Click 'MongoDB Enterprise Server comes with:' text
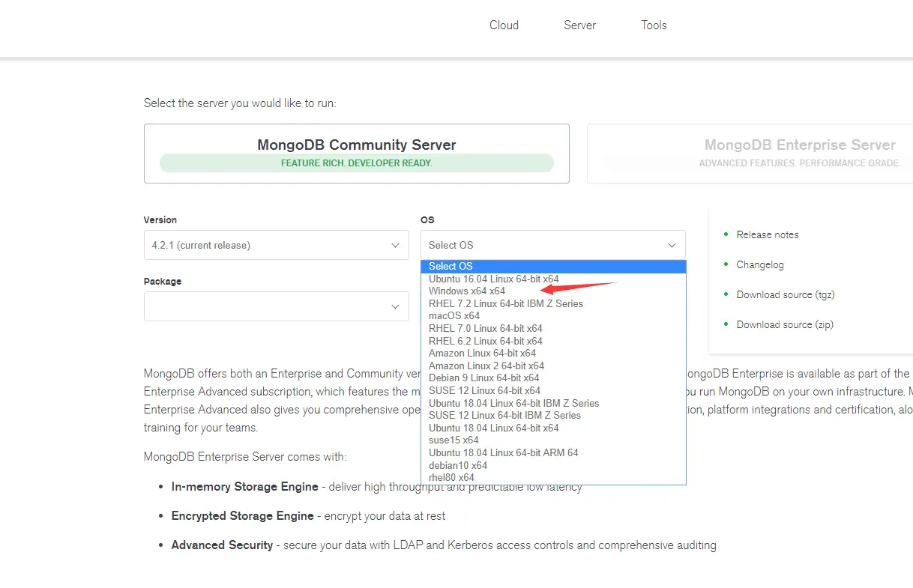This screenshot has width=913, height=588. point(245,456)
